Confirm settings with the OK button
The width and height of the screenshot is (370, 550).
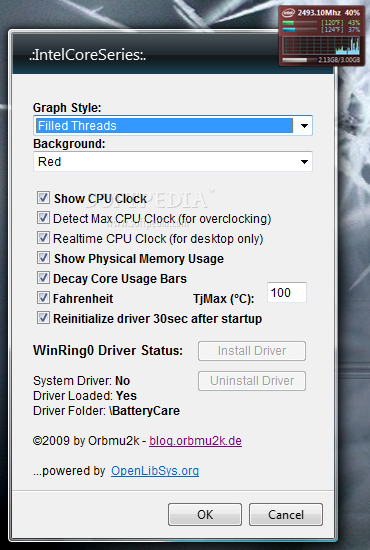click(205, 515)
